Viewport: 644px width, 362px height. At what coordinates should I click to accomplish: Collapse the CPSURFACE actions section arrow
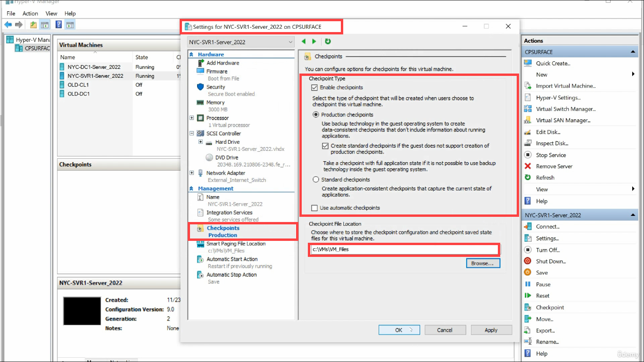[x=633, y=52]
